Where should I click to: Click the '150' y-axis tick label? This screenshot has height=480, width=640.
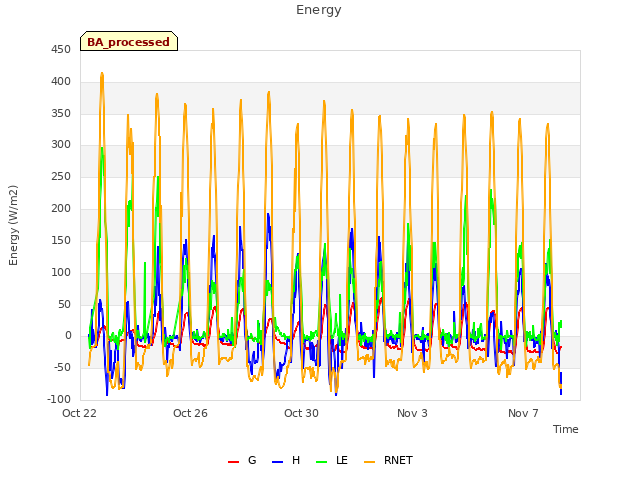61,240
